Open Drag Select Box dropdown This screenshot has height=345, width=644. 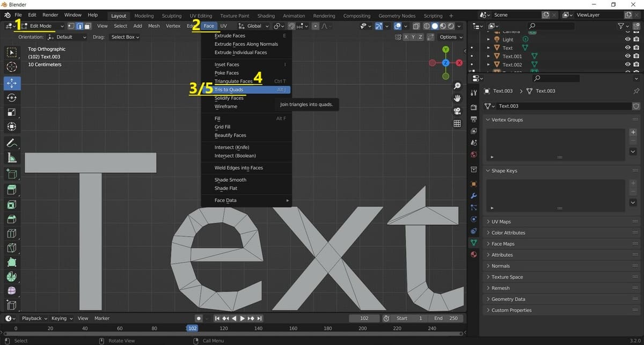click(125, 37)
